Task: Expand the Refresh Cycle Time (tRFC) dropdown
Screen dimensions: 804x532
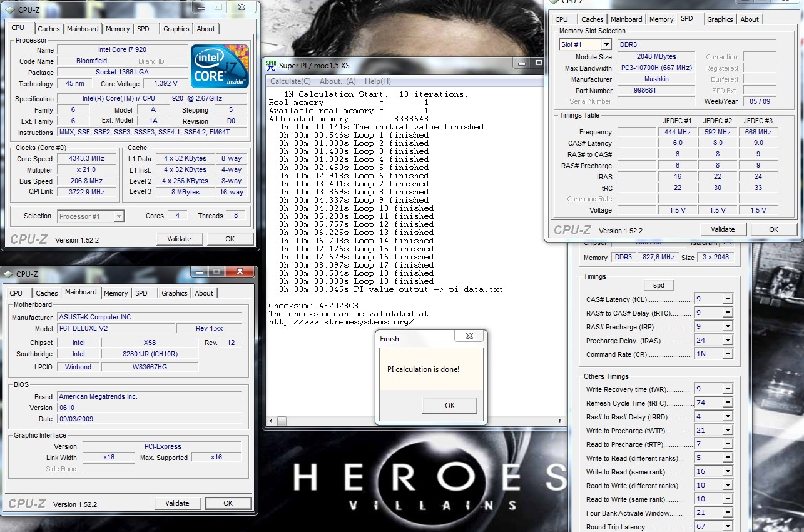Action: pyautogui.click(x=728, y=403)
